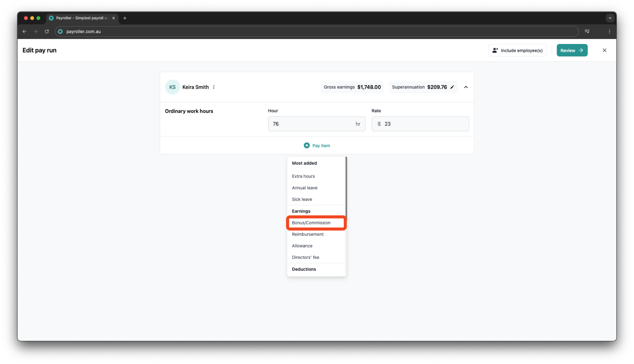The height and width of the screenshot is (364, 634).
Task: Click the Include employee(s) button
Action: tap(517, 50)
